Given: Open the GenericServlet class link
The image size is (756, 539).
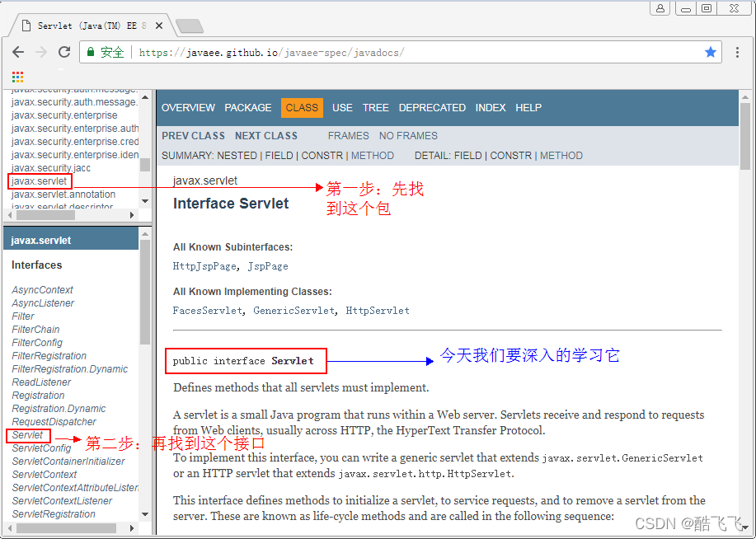Looking at the screenshot, I should coord(293,311).
